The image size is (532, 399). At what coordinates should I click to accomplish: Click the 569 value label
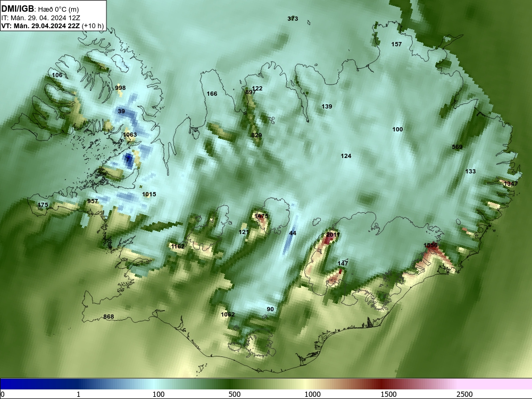coord(457,147)
